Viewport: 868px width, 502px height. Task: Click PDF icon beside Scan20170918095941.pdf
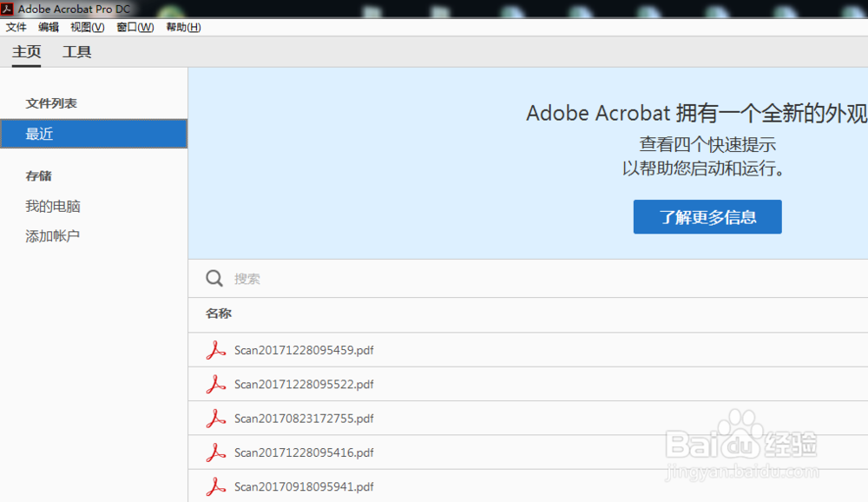pyautogui.click(x=216, y=486)
